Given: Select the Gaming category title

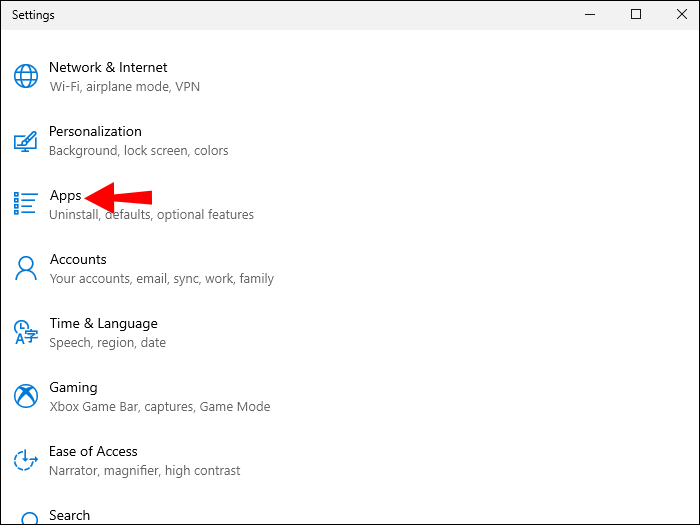Looking at the screenshot, I should (x=73, y=388).
